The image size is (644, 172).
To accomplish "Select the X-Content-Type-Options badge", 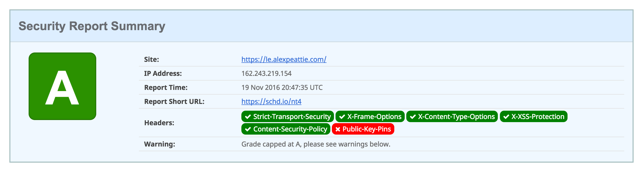I will tap(452, 117).
